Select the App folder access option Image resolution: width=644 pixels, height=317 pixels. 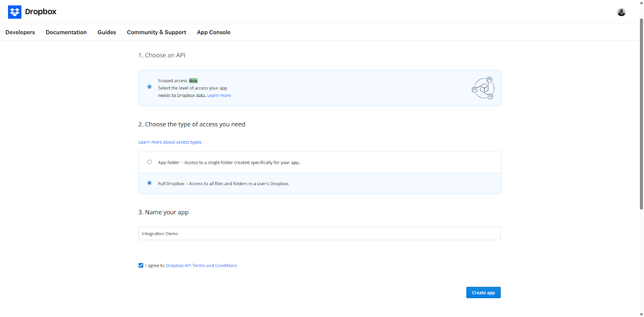point(149,162)
